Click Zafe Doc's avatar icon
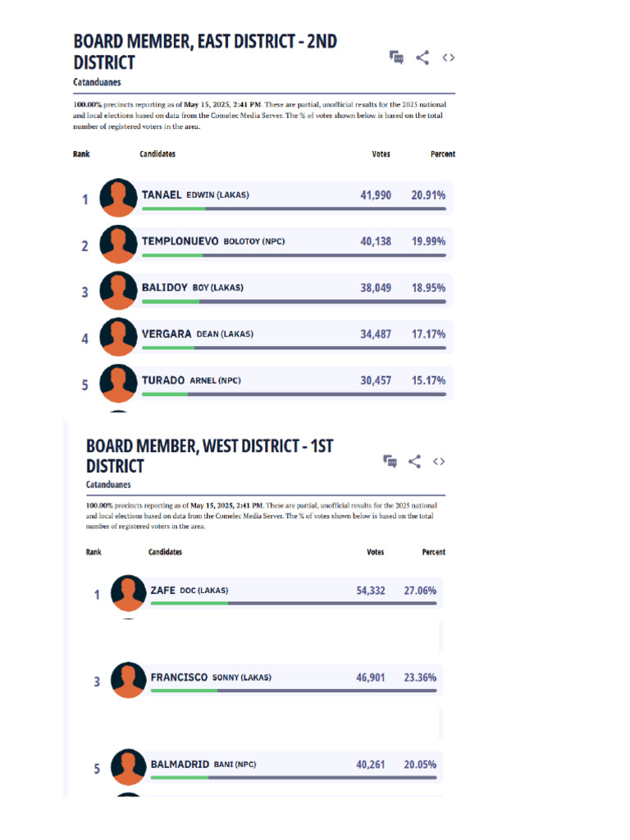The image size is (630, 840). point(129,593)
